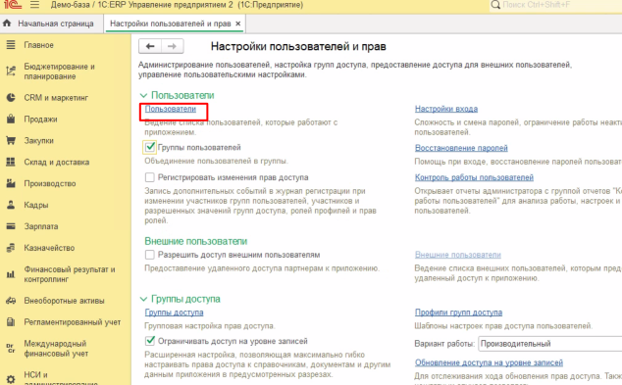Viewport: 622px width, 385px height.
Task: Click the Производство factory icon
Action: 11,183
